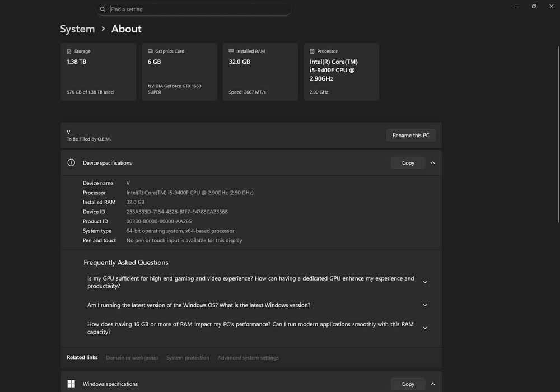The height and width of the screenshot is (392, 560).
Task: Collapse the Windows specifications section
Action: point(433,384)
